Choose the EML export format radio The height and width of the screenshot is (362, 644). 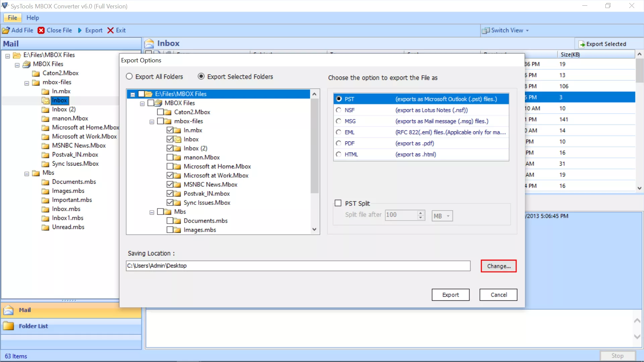point(339,132)
